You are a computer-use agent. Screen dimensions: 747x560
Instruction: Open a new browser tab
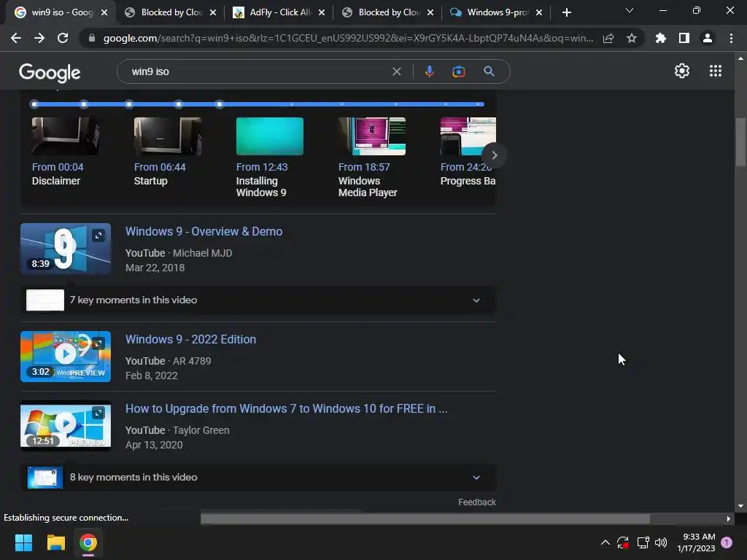click(x=566, y=13)
